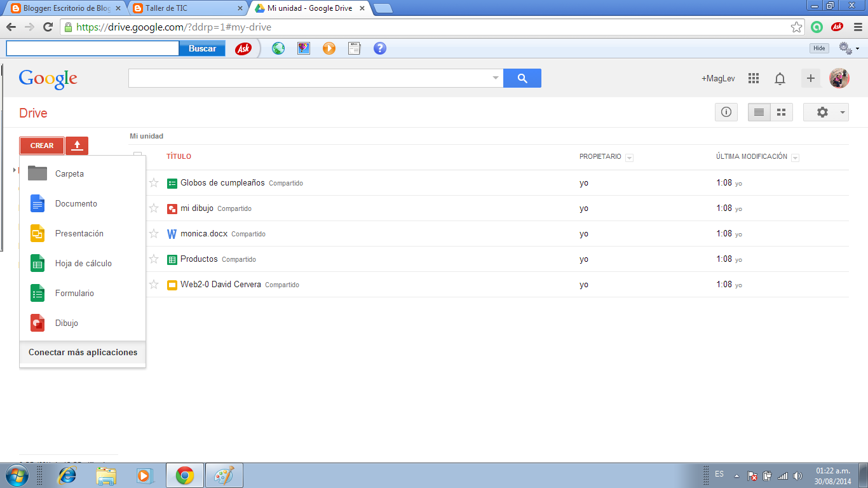Image resolution: width=868 pixels, height=488 pixels.
Task: Open the Google apps grid launcher
Action: (753, 78)
